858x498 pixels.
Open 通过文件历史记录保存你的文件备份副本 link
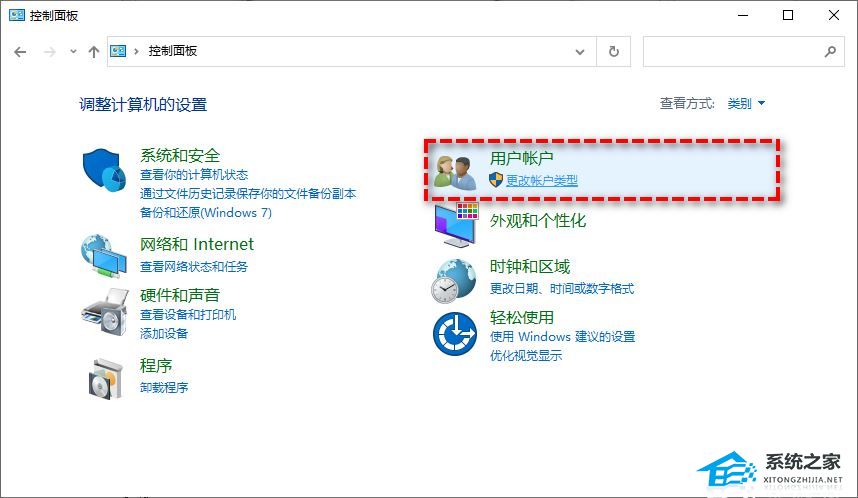click(248, 193)
